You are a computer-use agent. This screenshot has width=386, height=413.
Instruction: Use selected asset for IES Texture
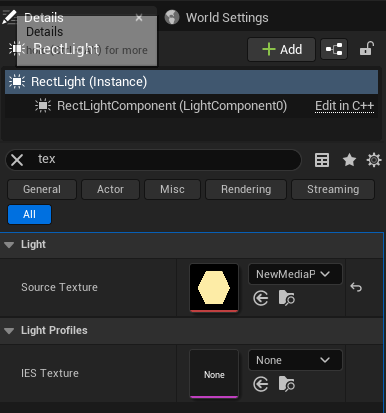[x=261, y=384]
